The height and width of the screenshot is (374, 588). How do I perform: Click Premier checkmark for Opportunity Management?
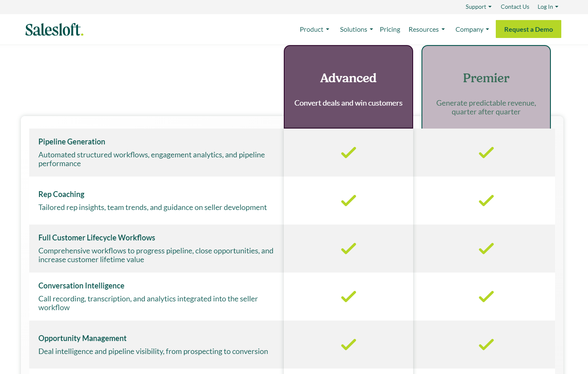486,345
